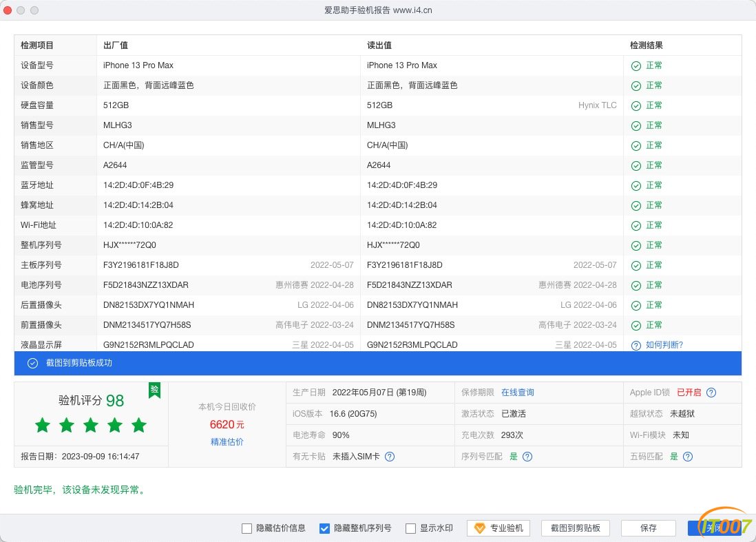756x542 pixels.
Task: Click the diamond icon on 专业验机 button
Action: pyautogui.click(x=479, y=528)
